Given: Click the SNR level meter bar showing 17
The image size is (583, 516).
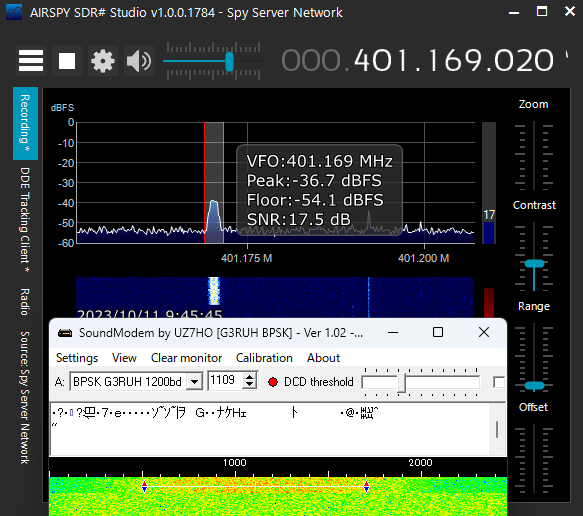Looking at the screenshot, I should [x=489, y=183].
